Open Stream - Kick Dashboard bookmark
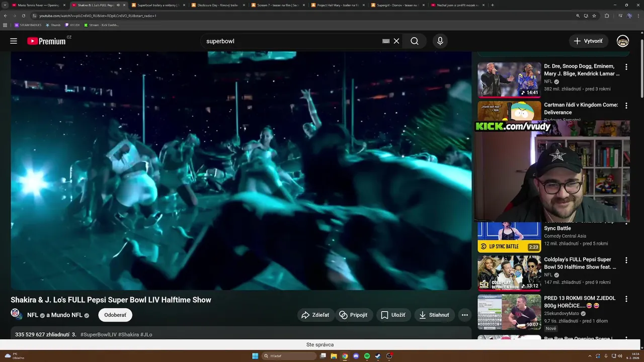 [x=102, y=25]
